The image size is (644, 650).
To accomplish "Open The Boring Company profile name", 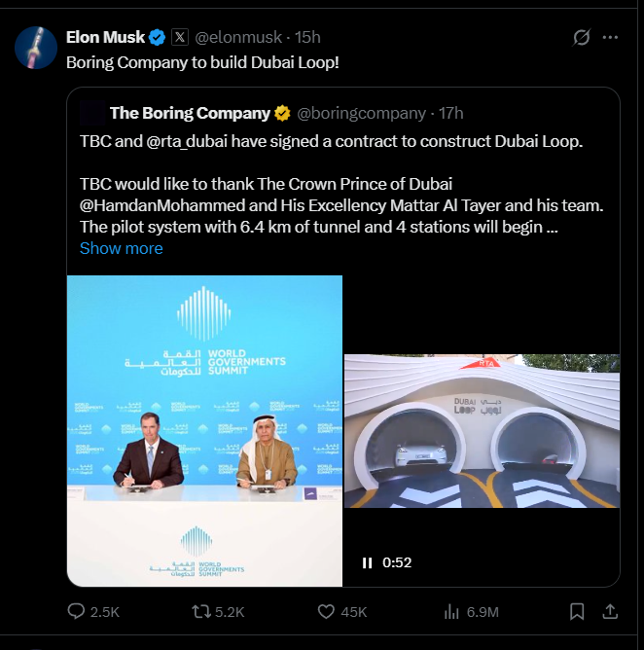I will (189, 113).
